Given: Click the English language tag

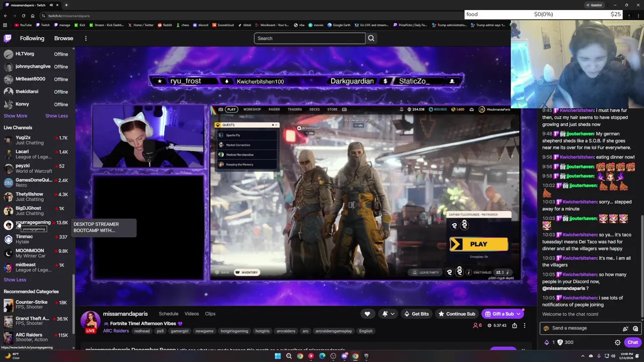Looking at the screenshot, I should point(366,331).
